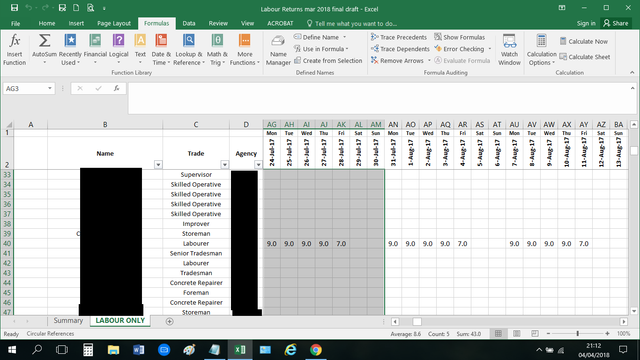The width and height of the screenshot is (640, 360).
Task: Open the File tab
Action: tap(16, 23)
